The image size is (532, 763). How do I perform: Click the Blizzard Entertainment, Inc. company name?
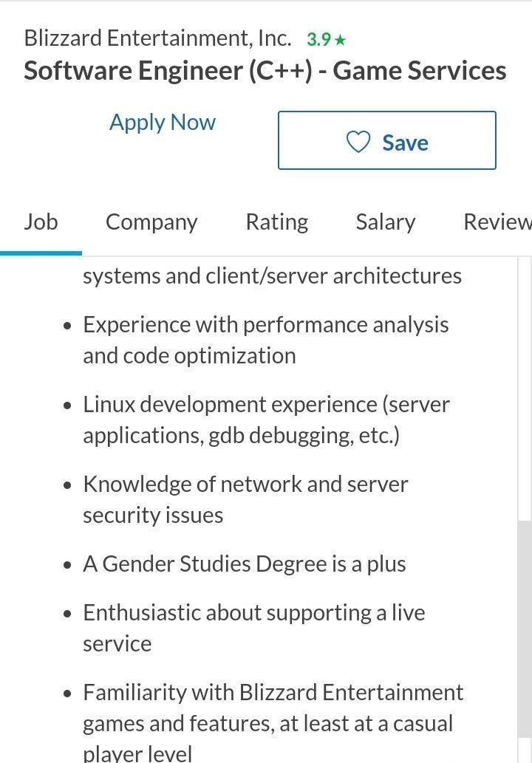coord(157,38)
